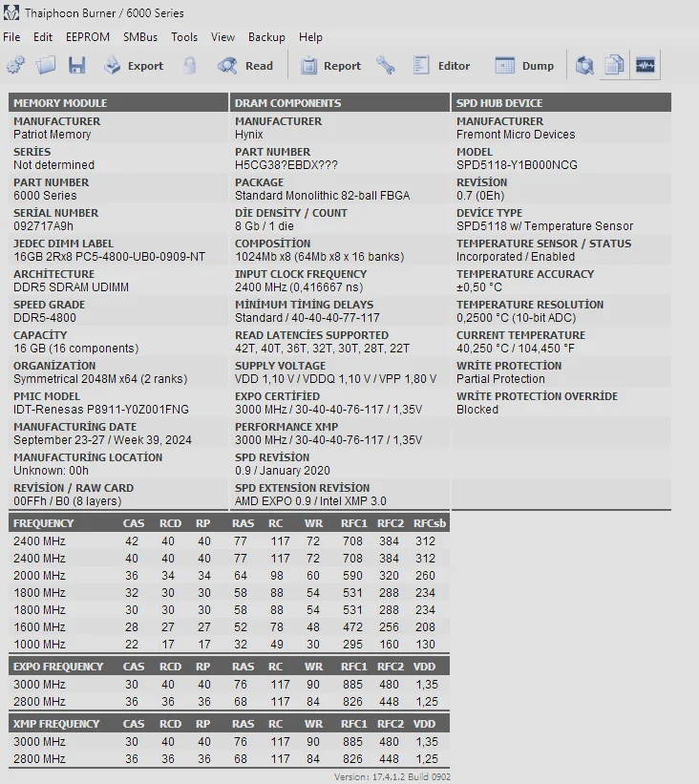Viewport: 699px width, 784px height.
Task: Select JEDEC label 16GB 2Rx8 PC5-4800-UB0-0909-NT
Action: click(x=109, y=257)
